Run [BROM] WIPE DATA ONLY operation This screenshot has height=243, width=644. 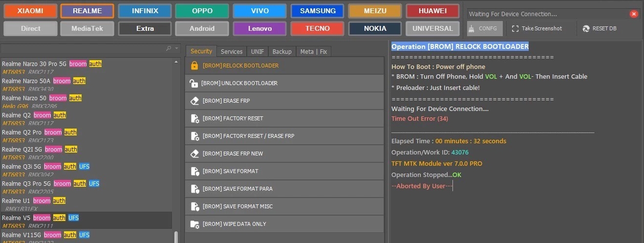click(284, 224)
